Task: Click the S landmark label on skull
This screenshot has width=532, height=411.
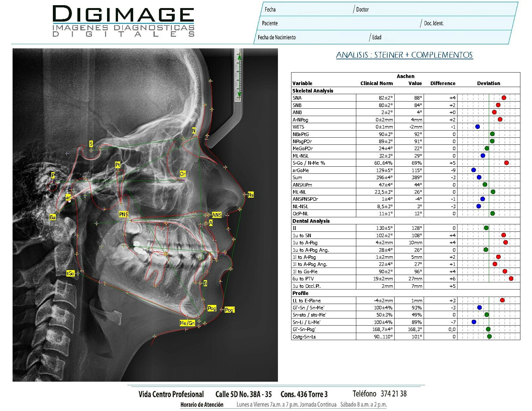Action: pyautogui.click(x=91, y=144)
